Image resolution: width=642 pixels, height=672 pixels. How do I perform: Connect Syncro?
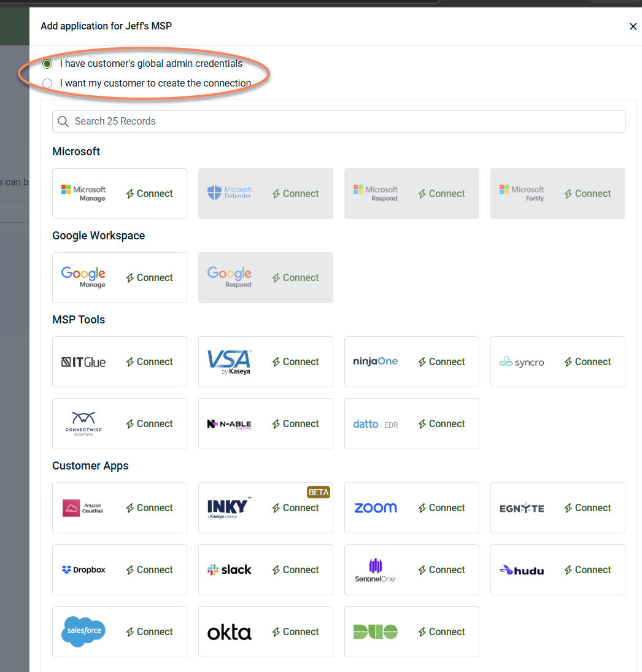[588, 361]
